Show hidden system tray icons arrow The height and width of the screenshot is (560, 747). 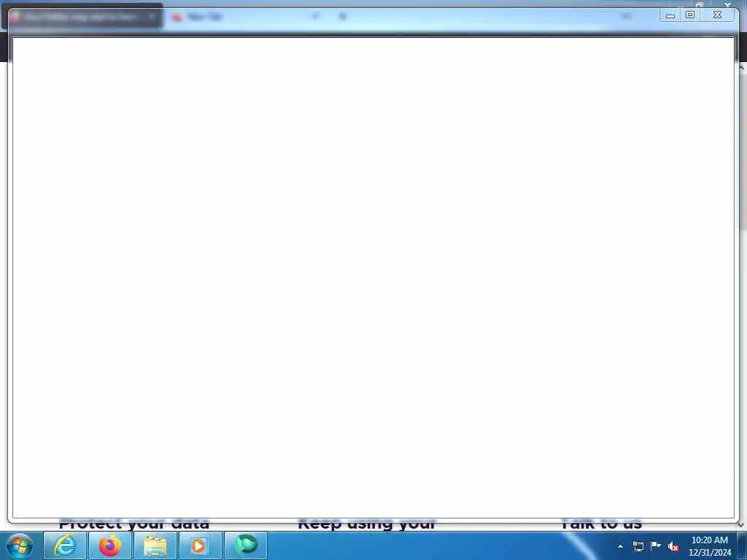(620, 546)
